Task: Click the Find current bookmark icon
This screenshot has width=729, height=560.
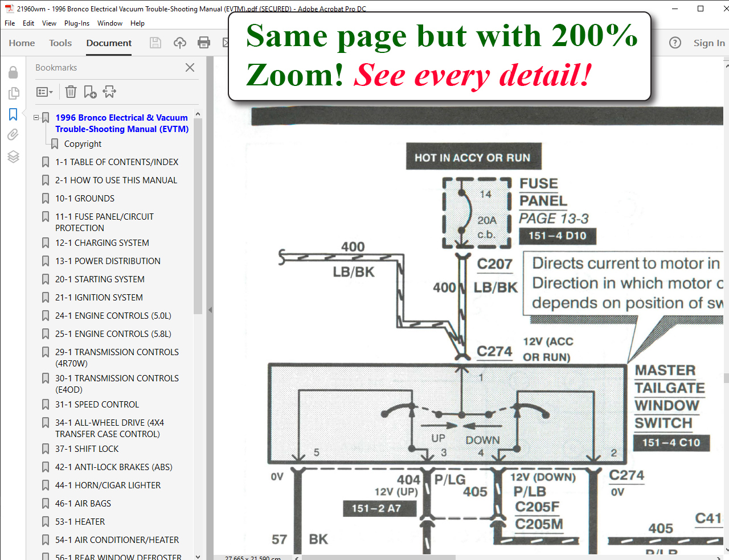Action: (109, 92)
